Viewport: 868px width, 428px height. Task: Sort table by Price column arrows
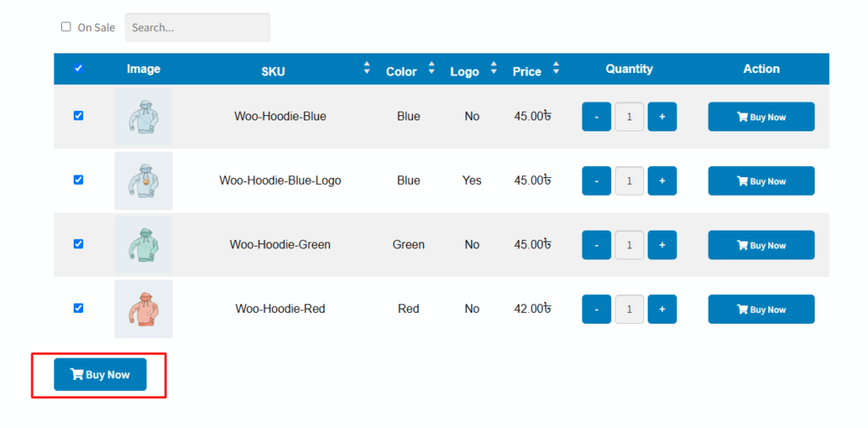coord(556,69)
